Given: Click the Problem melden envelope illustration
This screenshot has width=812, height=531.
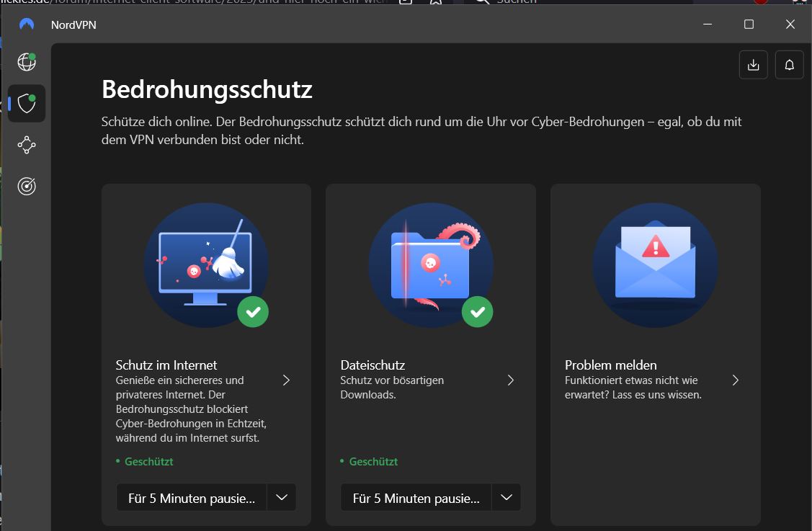Looking at the screenshot, I should (x=655, y=265).
